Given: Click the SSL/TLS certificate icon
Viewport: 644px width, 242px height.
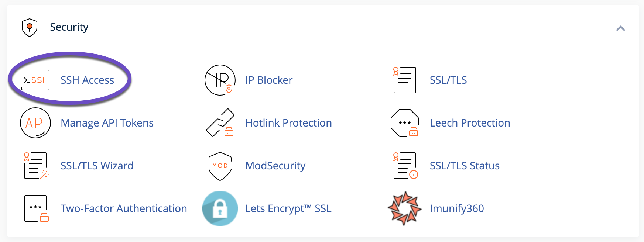Looking at the screenshot, I should click(x=405, y=79).
